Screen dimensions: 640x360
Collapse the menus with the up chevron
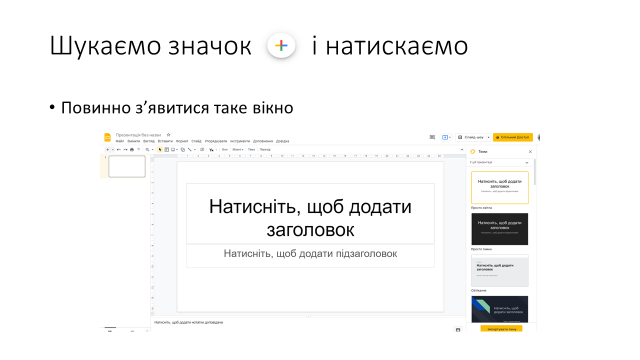point(462,150)
